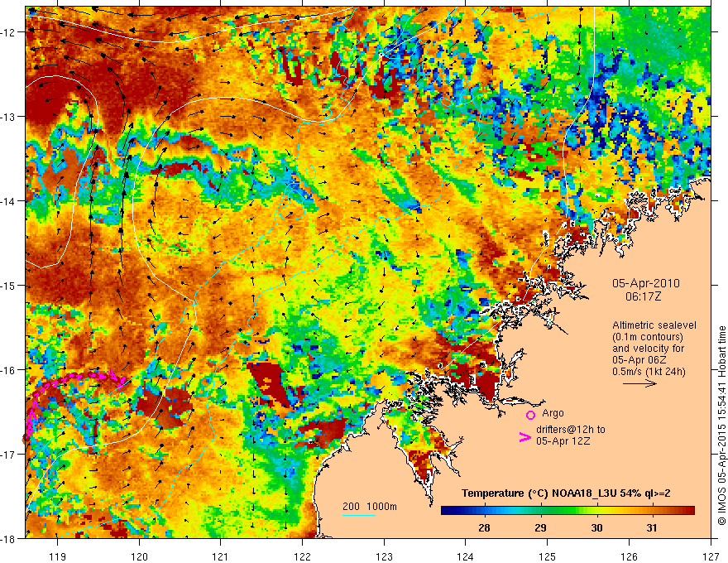Click longitude axis label 120
This screenshot has width=728, height=563.
coord(139,556)
